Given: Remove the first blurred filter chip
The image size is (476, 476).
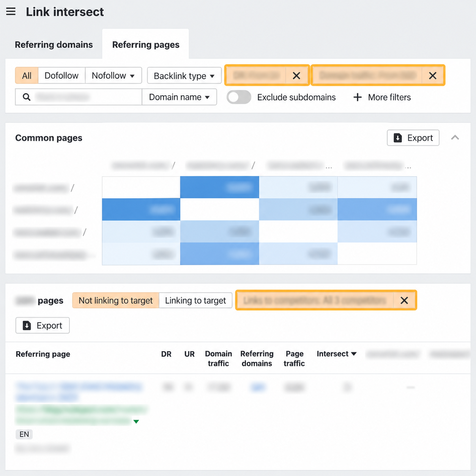Looking at the screenshot, I should click(296, 76).
